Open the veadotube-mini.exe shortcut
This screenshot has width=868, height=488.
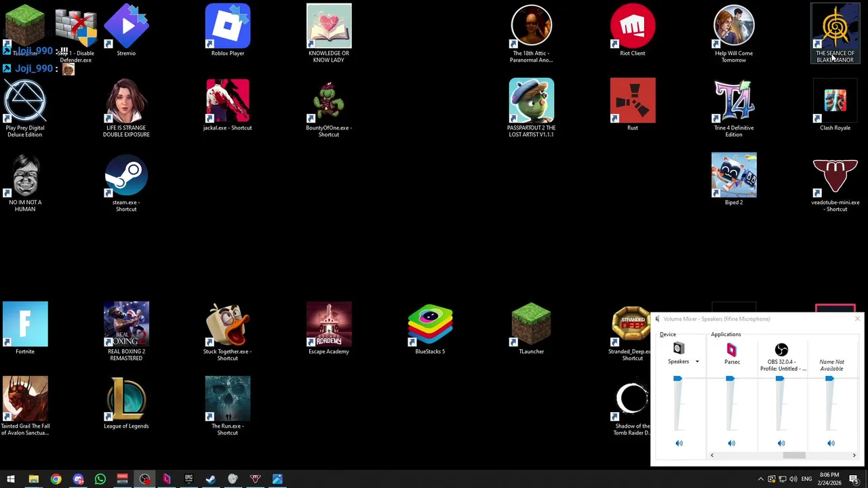[835, 182]
